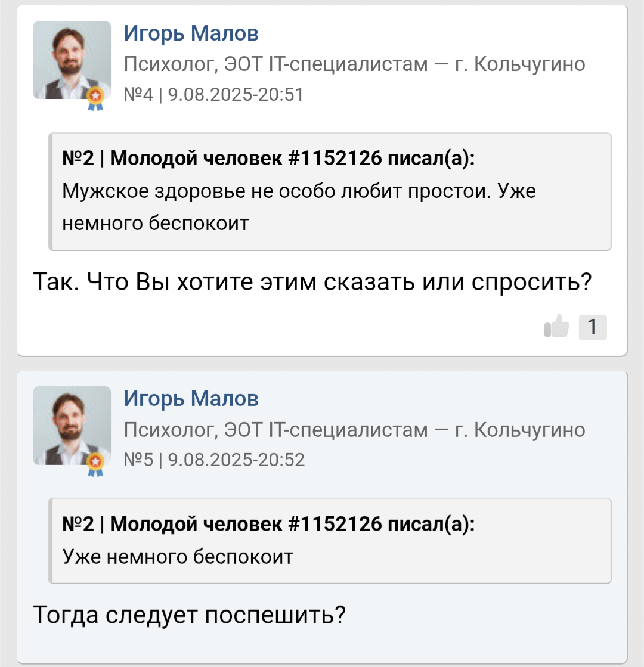This screenshot has width=644, height=667.
Task: Click the 9.08.2025-20:51 timestamp
Action: pyautogui.click(x=236, y=95)
